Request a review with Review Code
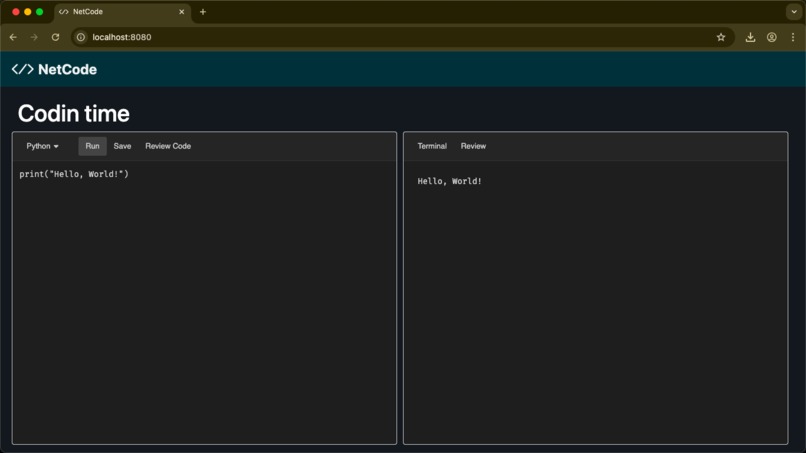Viewport: 806px width, 453px height. [168, 146]
